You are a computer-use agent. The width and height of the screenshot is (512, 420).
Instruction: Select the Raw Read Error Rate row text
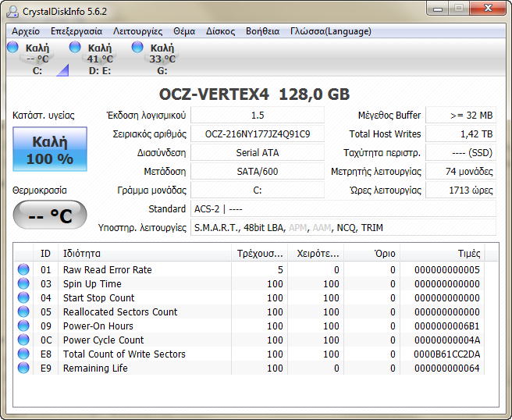pos(108,270)
